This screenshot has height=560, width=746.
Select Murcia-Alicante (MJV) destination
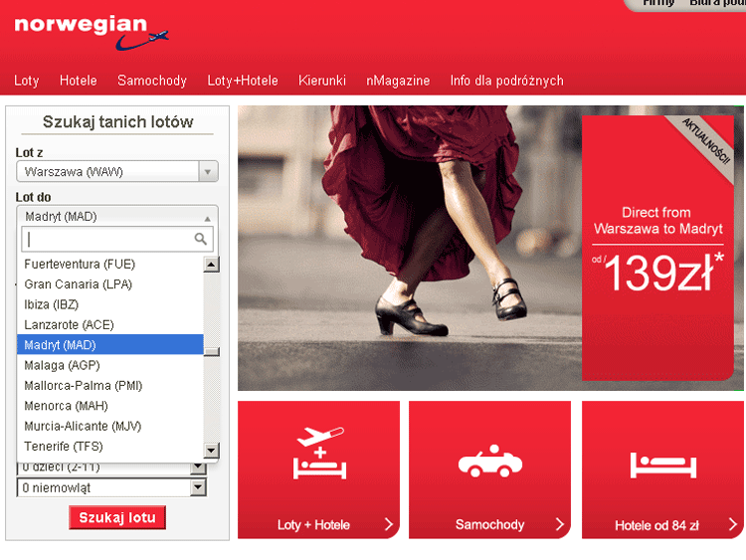point(110,426)
